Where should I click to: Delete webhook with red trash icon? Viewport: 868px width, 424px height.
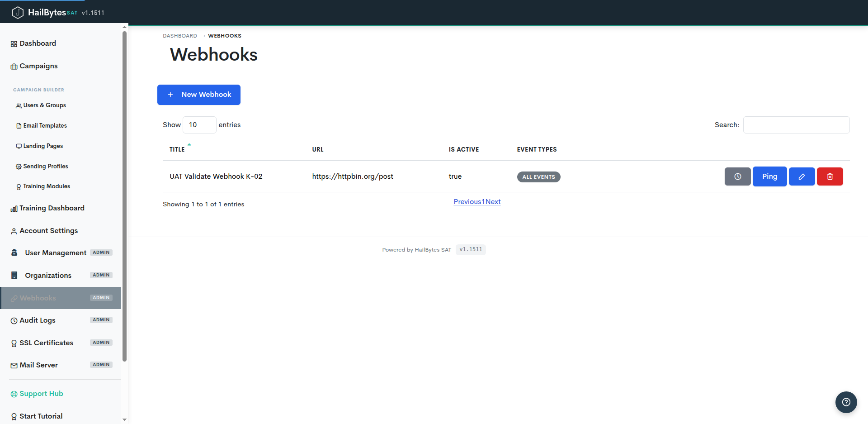[x=830, y=176]
